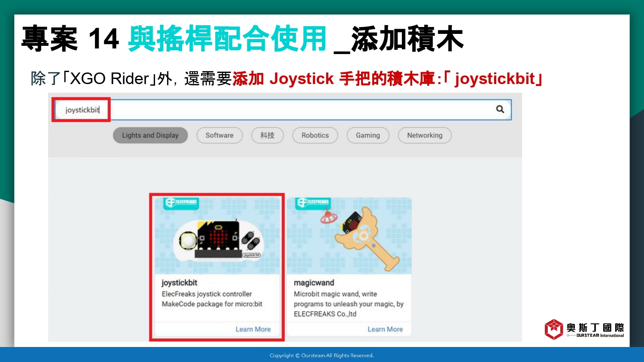
Task: Click the Oursteam International logo
Action: coord(584,329)
